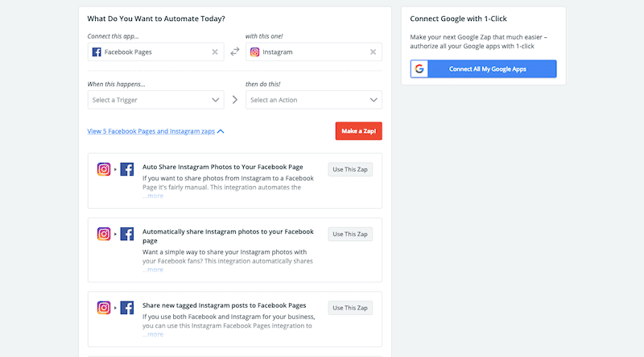This screenshot has height=357, width=644.
Task: Click Connect All My Google Apps button
Action: click(484, 68)
